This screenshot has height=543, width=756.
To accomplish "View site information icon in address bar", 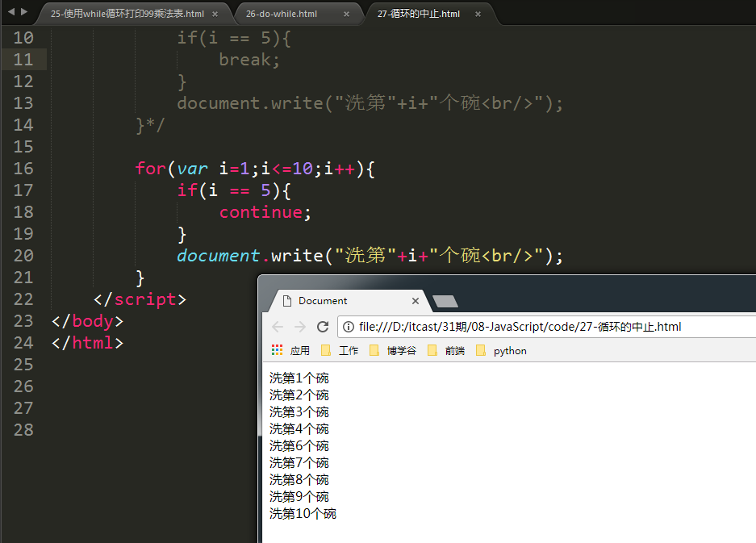I will (348, 327).
